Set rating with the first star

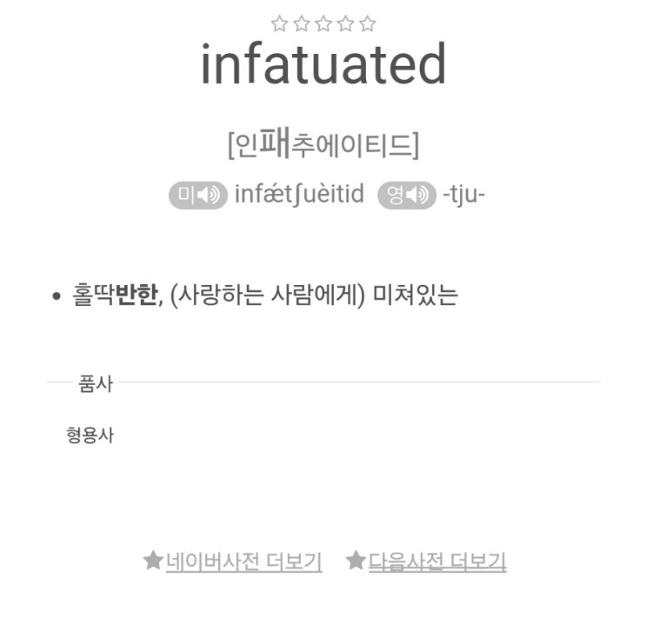click(279, 23)
